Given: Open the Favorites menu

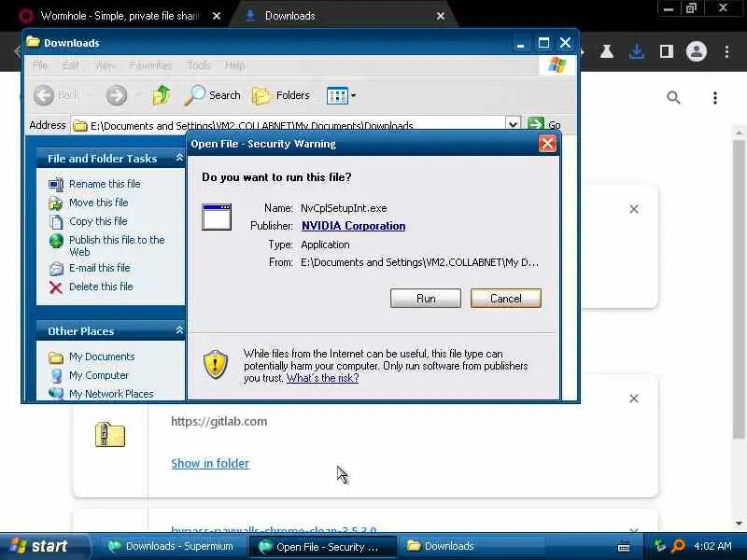Looking at the screenshot, I should (150, 65).
